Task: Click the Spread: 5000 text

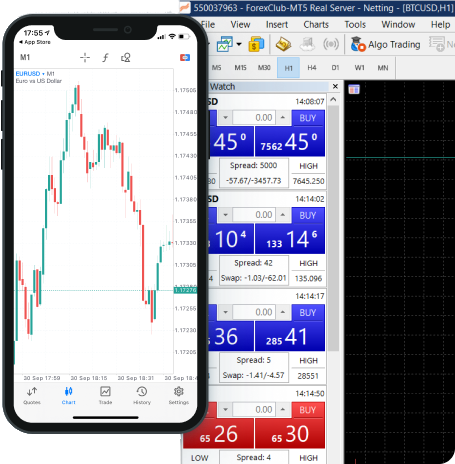Action: [253, 165]
